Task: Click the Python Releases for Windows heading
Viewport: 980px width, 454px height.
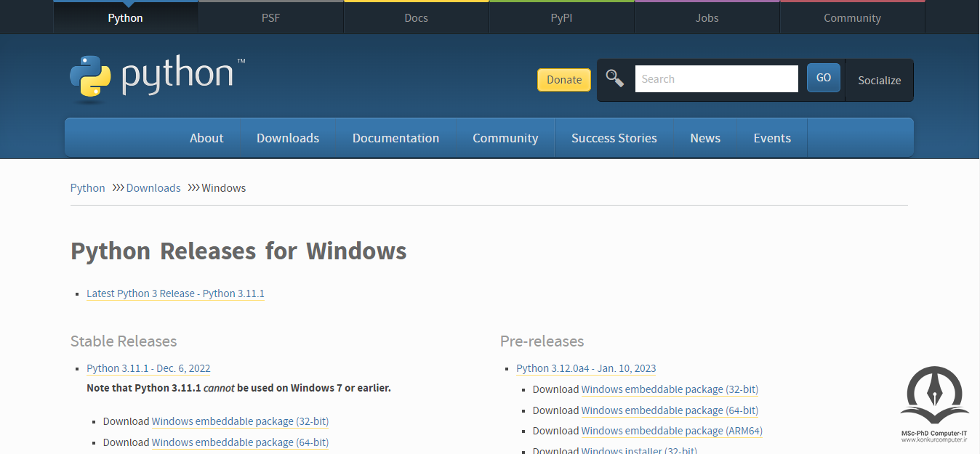Action: tap(238, 251)
